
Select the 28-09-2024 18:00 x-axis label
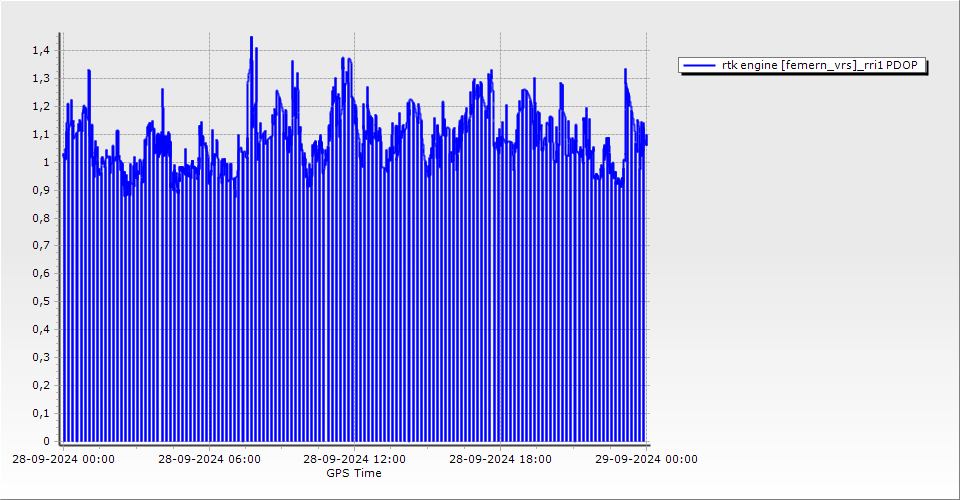pos(501,460)
